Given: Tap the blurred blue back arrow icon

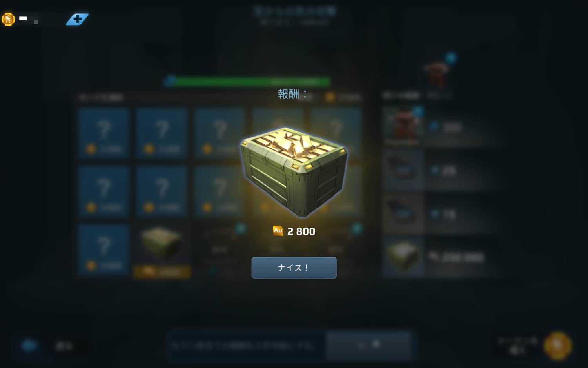Looking at the screenshot, I should [29, 345].
